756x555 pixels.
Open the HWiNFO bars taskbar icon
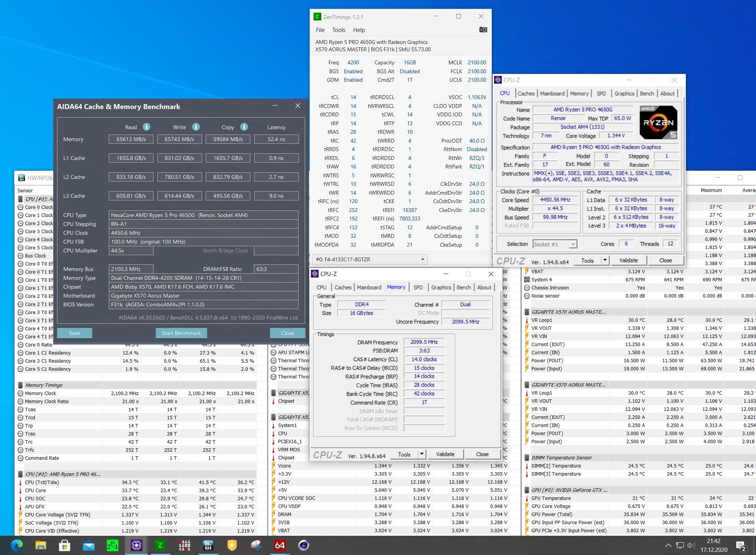pos(208,545)
